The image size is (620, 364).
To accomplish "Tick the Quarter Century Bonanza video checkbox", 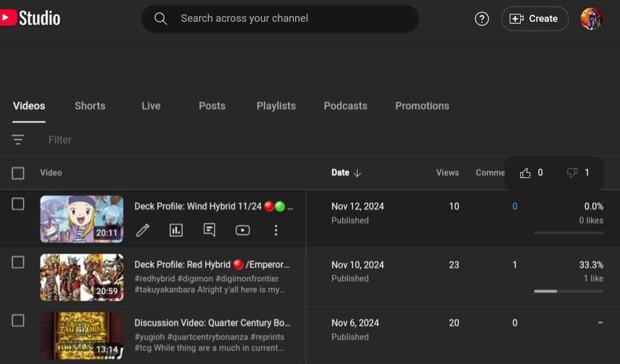I will point(18,320).
